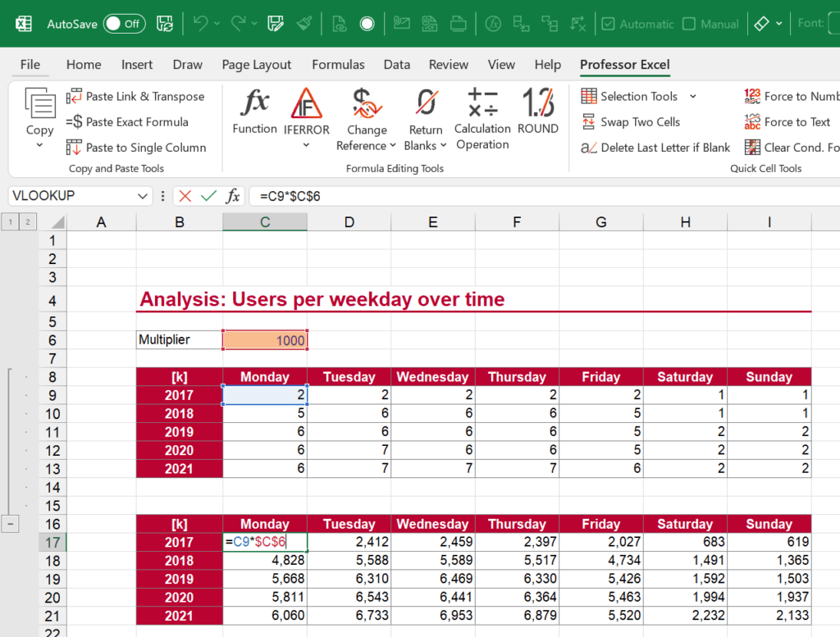Expand the Selection Tools dropdown
840x637 pixels.
click(692, 96)
